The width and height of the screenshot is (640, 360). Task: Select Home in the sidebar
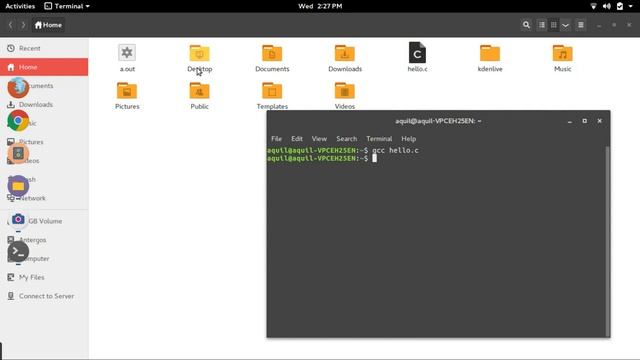(x=44, y=67)
